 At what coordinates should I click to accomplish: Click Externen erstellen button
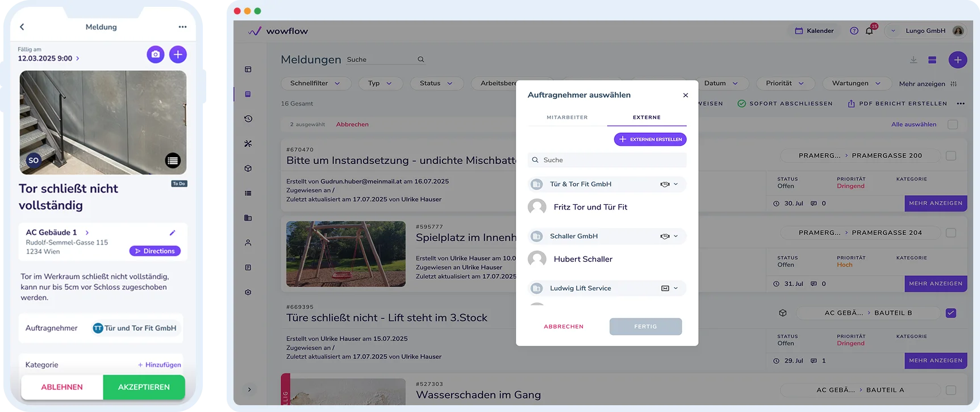[x=650, y=139]
